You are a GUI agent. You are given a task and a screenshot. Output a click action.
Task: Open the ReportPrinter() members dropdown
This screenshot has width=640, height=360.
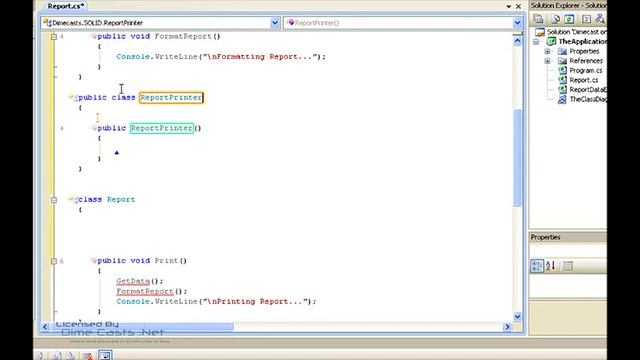(x=517, y=23)
